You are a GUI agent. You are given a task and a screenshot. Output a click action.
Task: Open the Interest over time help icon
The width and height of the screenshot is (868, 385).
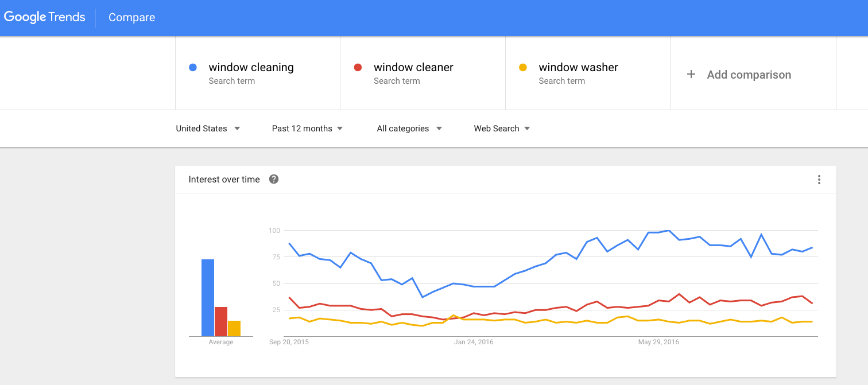(274, 179)
